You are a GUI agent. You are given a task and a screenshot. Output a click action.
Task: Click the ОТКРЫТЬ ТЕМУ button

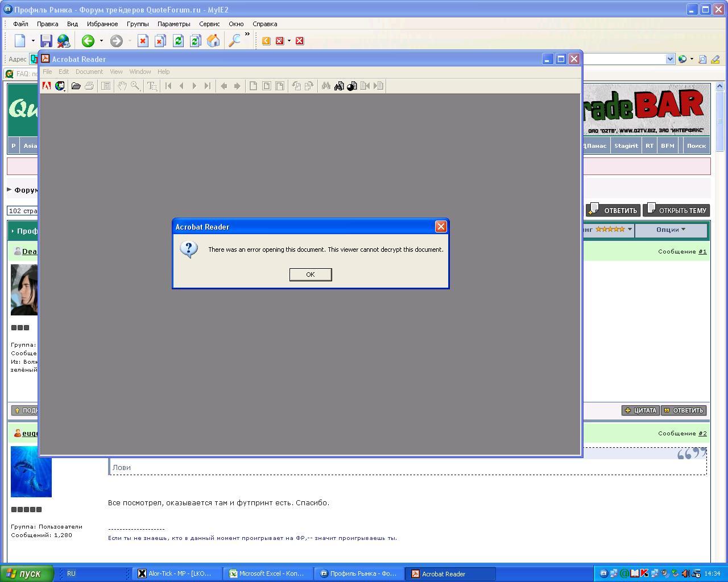click(676, 210)
